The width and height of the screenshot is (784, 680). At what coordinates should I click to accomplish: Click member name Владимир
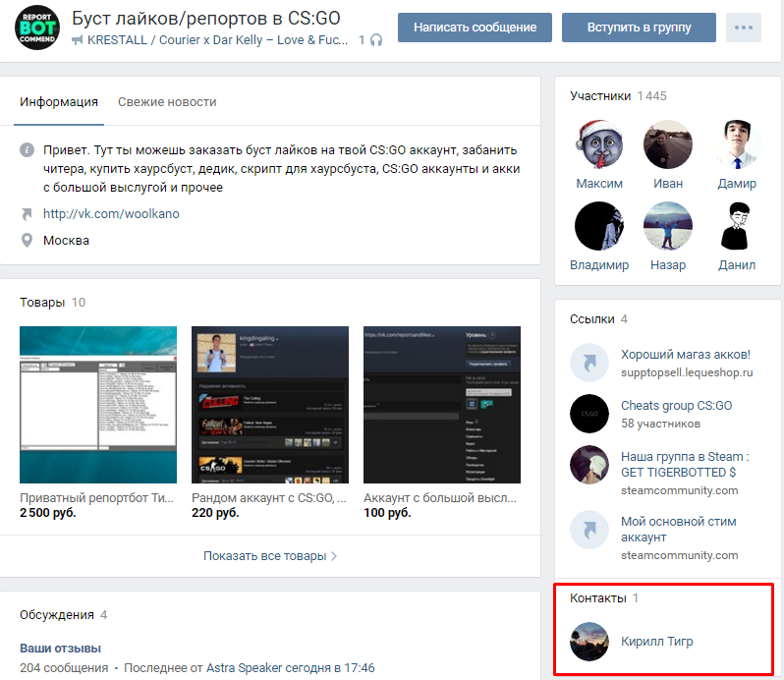[x=599, y=265]
